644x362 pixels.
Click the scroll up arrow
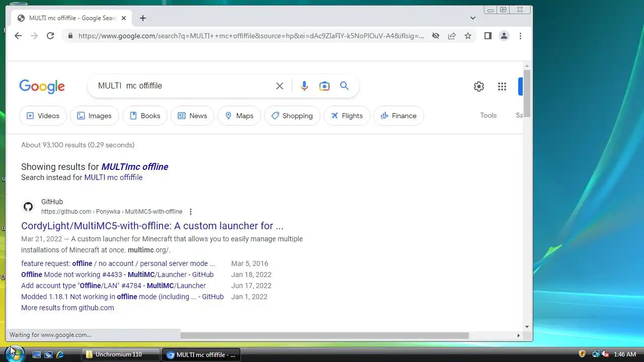click(x=527, y=66)
